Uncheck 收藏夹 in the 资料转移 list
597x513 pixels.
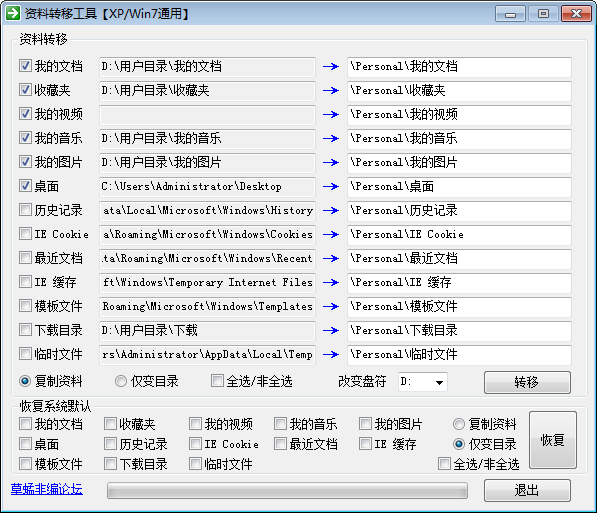click(25, 90)
